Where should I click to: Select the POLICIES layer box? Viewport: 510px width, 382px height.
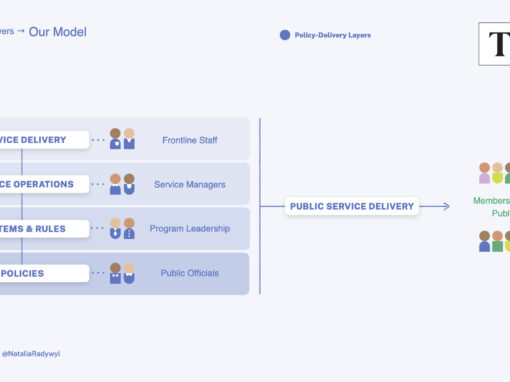tap(44, 273)
